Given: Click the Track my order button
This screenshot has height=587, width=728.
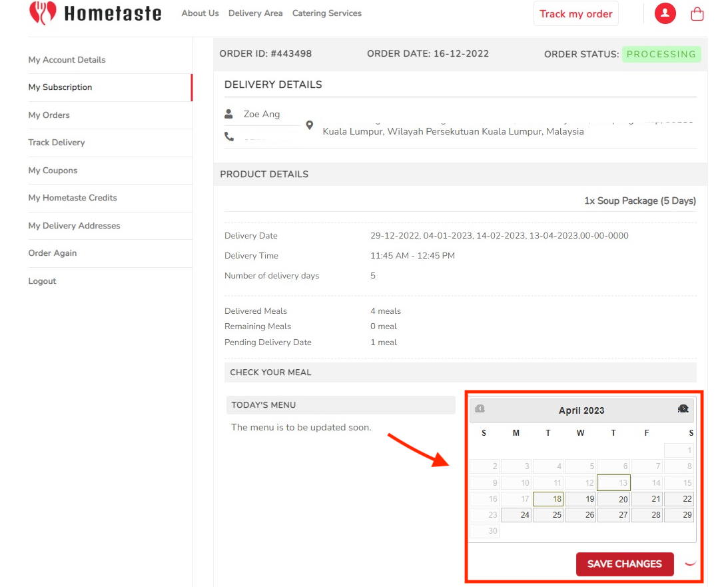Looking at the screenshot, I should (575, 13).
